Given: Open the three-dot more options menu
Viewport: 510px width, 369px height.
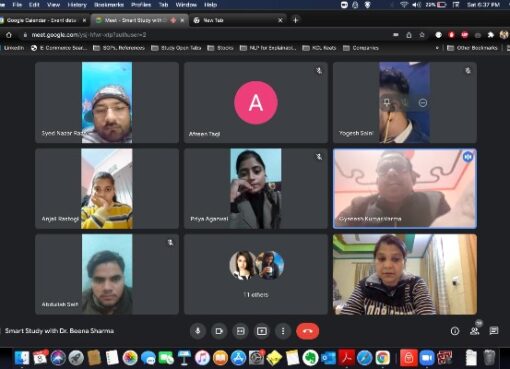Looking at the screenshot, I should coord(283,331).
